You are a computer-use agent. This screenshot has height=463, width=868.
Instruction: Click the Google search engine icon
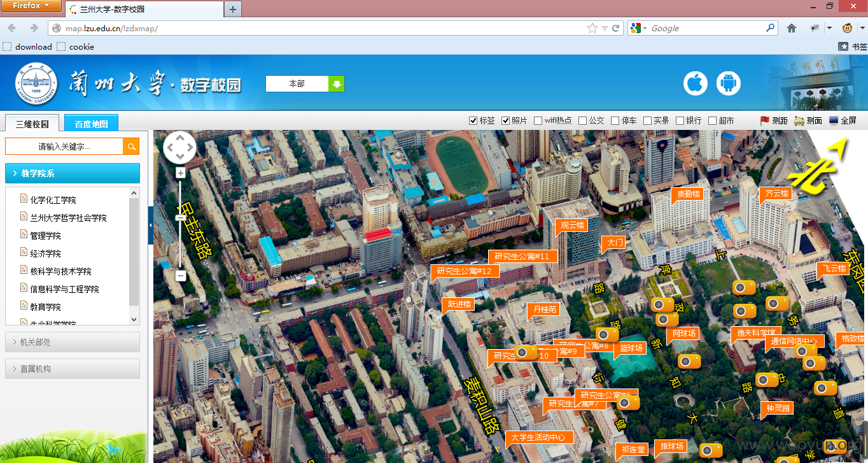click(x=635, y=28)
